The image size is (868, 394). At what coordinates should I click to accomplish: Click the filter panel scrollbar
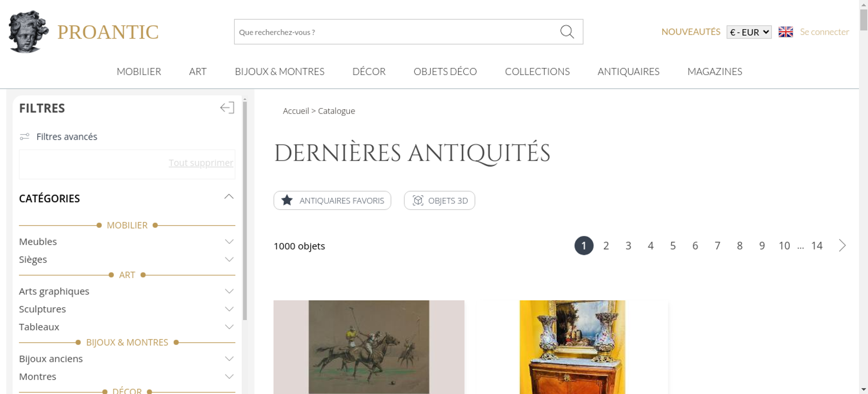pyautogui.click(x=245, y=210)
